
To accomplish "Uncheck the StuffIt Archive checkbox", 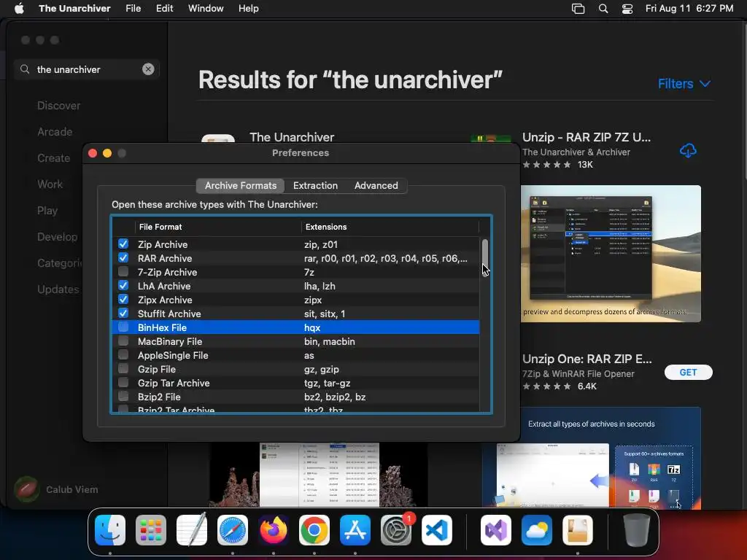I will pyautogui.click(x=123, y=313).
